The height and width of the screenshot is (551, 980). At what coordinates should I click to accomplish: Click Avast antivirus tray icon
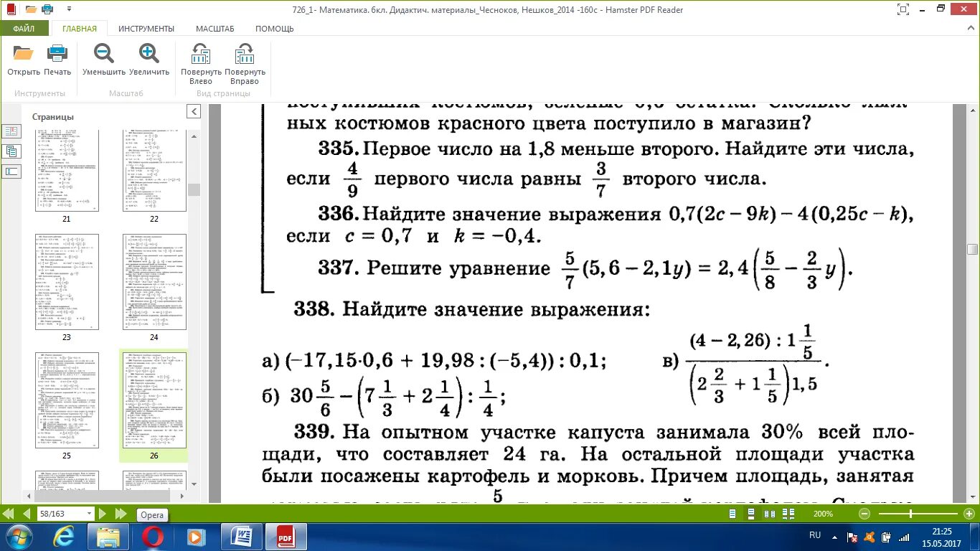tap(870, 537)
